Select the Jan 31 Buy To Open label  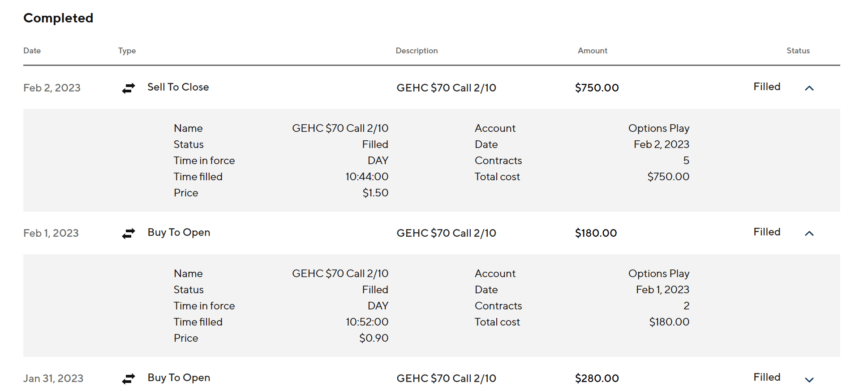(x=179, y=378)
